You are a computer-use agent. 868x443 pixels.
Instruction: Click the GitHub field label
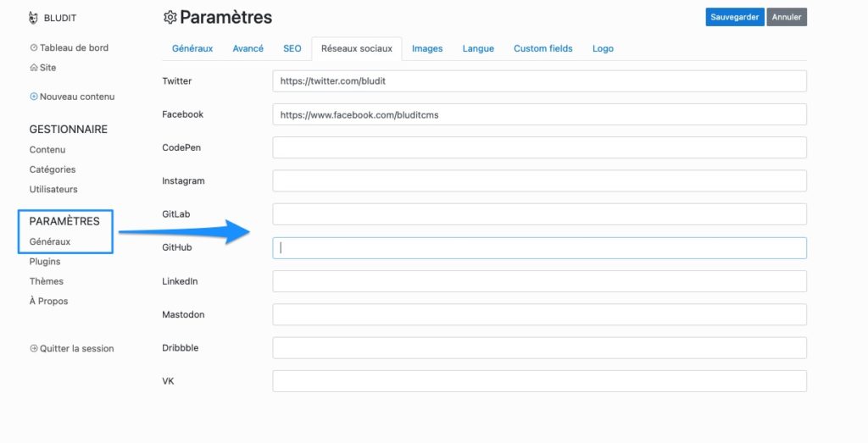pyautogui.click(x=177, y=247)
